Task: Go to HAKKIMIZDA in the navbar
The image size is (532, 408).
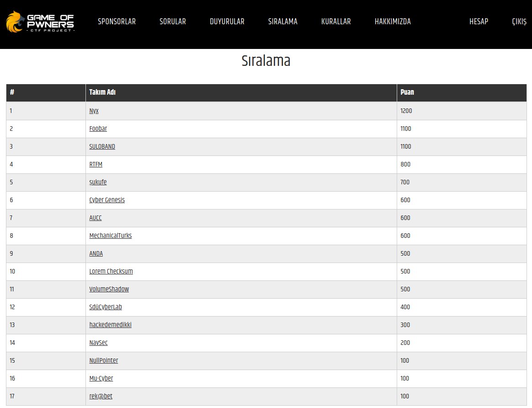Action: point(393,21)
